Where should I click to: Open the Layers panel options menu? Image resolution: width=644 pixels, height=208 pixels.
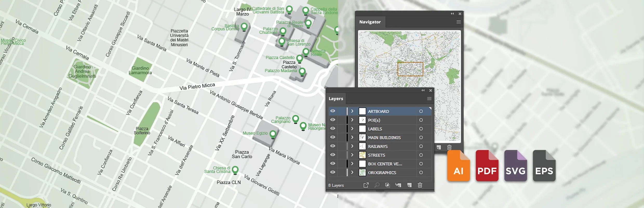[x=429, y=99]
